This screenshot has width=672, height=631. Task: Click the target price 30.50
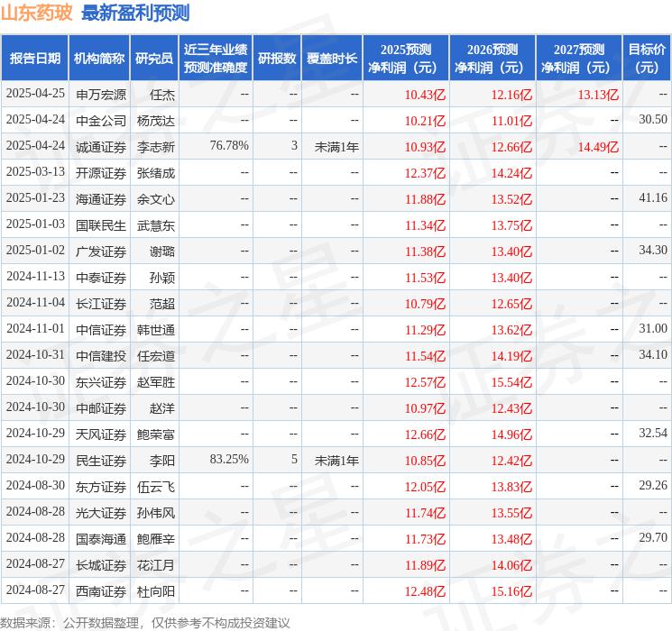[653, 120]
